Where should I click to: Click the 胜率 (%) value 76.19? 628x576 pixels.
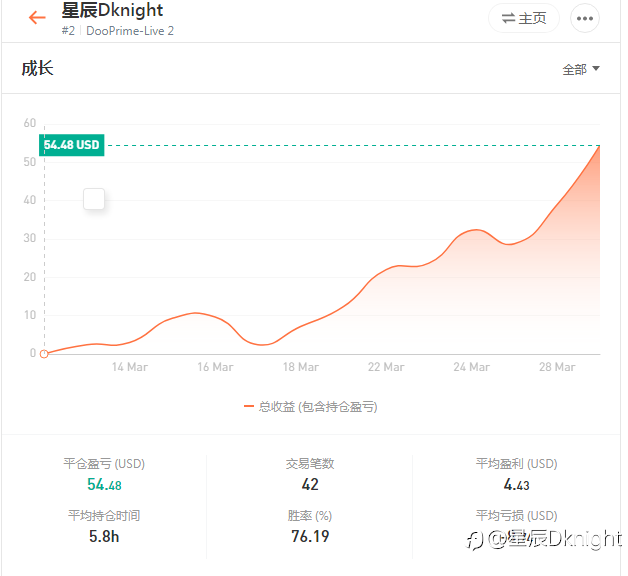(310, 537)
